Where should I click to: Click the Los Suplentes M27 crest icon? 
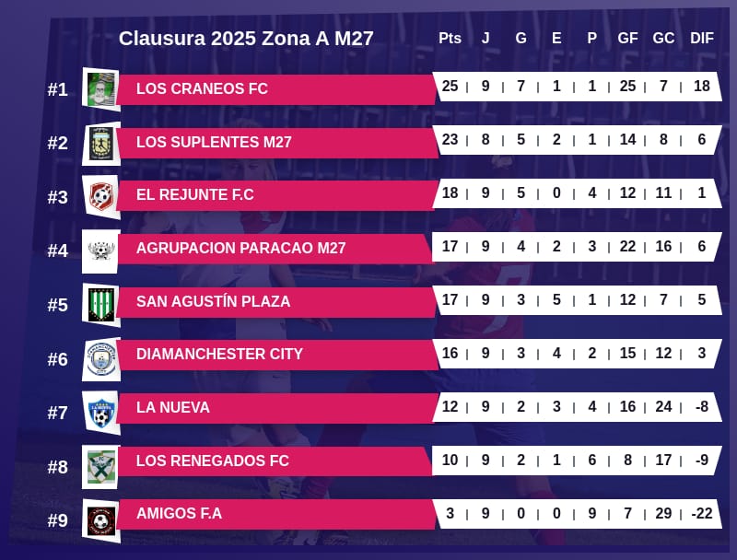point(101,143)
